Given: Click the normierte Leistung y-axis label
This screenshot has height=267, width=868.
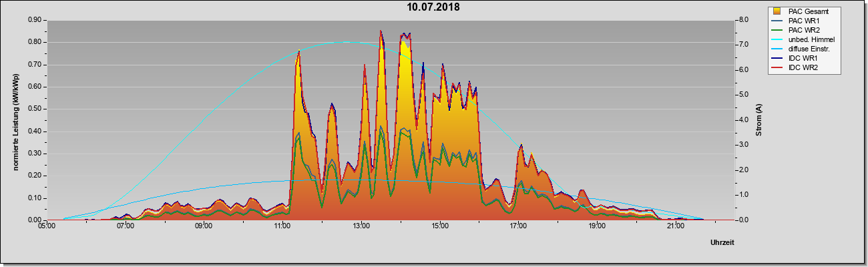Looking at the screenshot, I should 16,121.
